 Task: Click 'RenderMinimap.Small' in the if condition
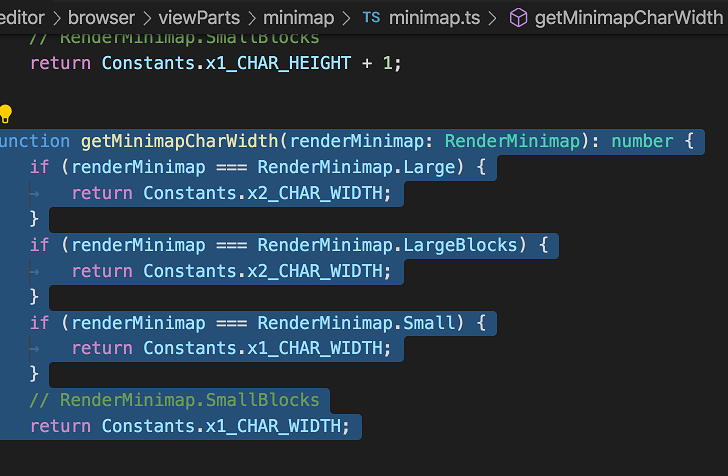click(x=357, y=323)
